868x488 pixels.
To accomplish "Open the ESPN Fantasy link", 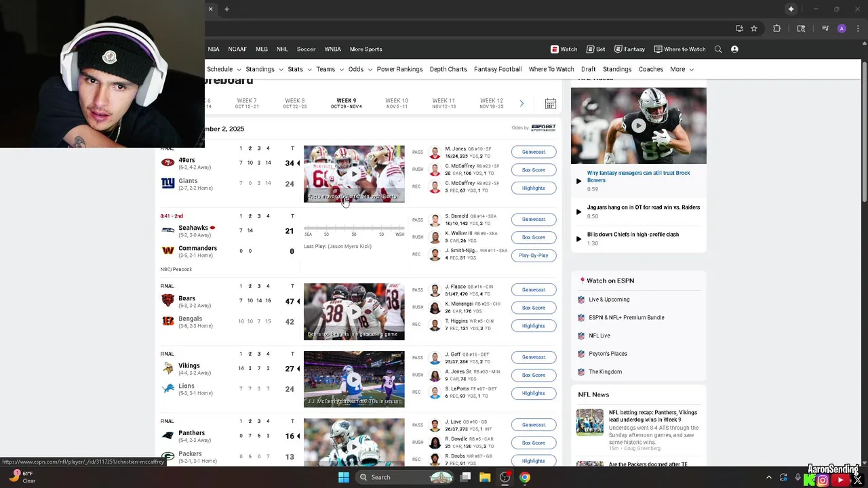I will [x=630, y=49].
